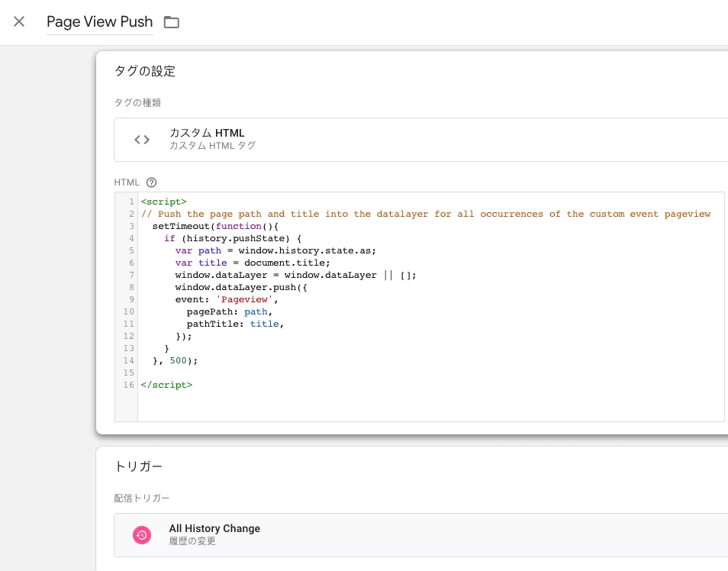Click line number 15 in the gutter
Image resolution: width=728 pixels, height=571 pixels.
click(129, 373)
